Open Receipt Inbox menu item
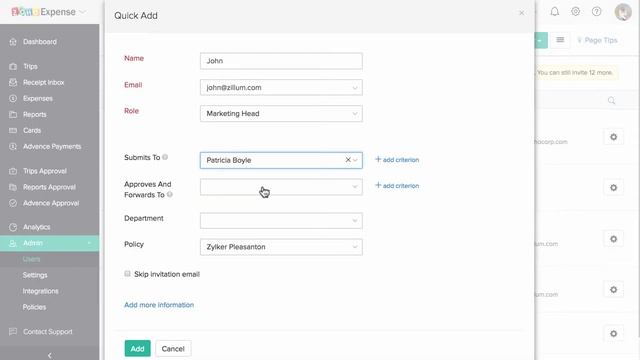The image size is (640, 360). 44,82
